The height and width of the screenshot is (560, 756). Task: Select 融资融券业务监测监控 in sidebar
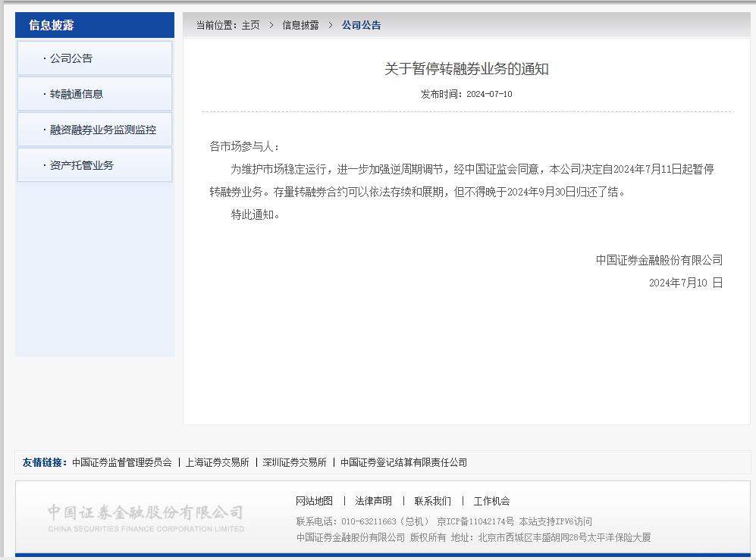(95, 130)
